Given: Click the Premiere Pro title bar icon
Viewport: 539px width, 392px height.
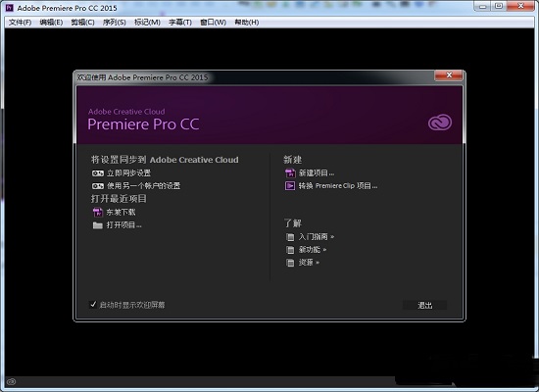Looking at the screenshot, I should [x=9, y=8].
